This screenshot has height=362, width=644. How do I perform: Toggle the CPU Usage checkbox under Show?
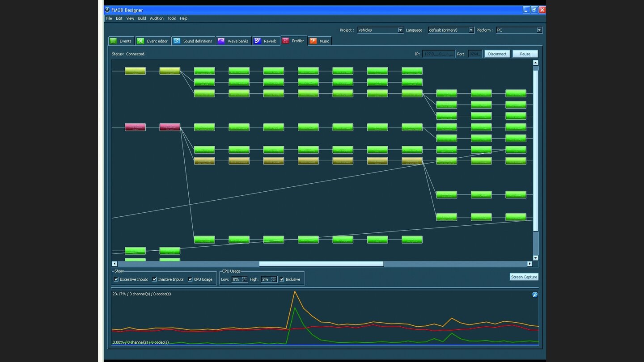(191, 279)
